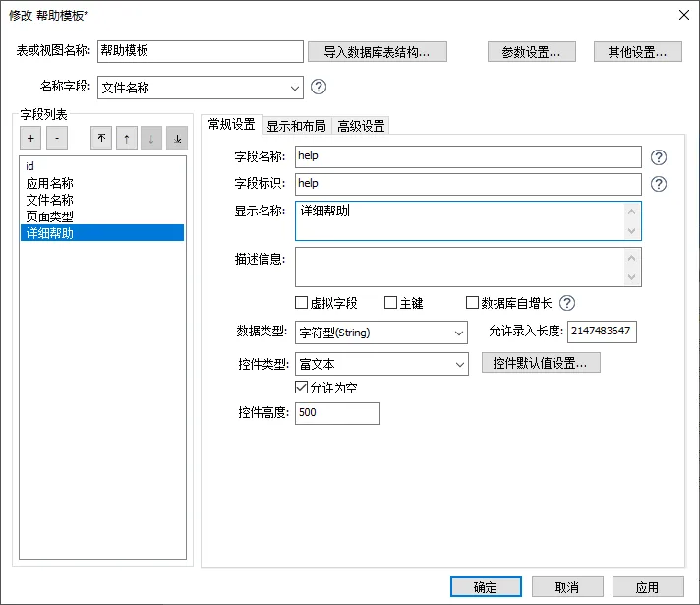Click help icon next to 字段标识 field
This screenshot has width=700, height=605.
(x=659, y=184)
